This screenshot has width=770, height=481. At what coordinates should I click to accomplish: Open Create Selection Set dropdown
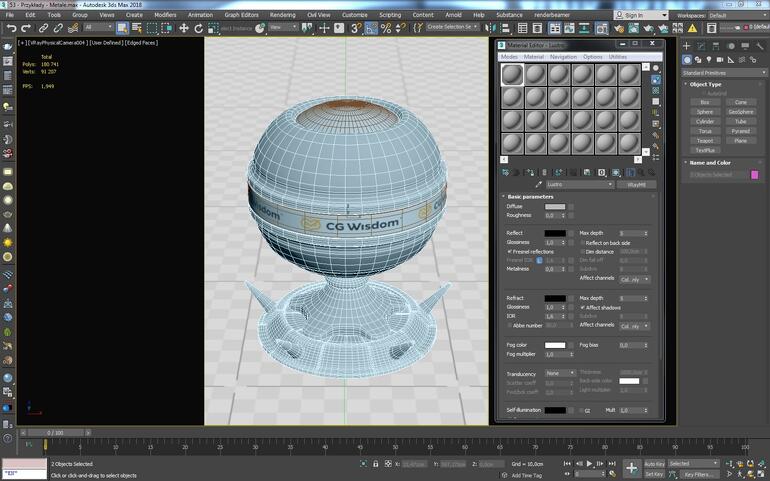pyautogui.click(x=452, y=27)
